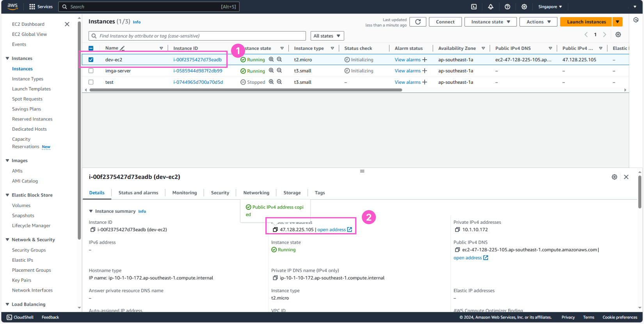This screenshot has height=324, width=644.
Task: Collapse the Elastic Block Store section
Action: click(7, 195)
